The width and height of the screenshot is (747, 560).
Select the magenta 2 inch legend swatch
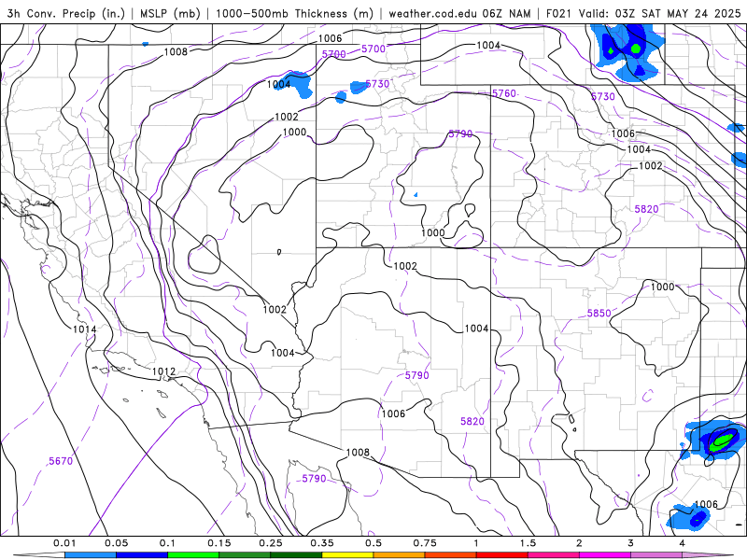coord(604,555)
